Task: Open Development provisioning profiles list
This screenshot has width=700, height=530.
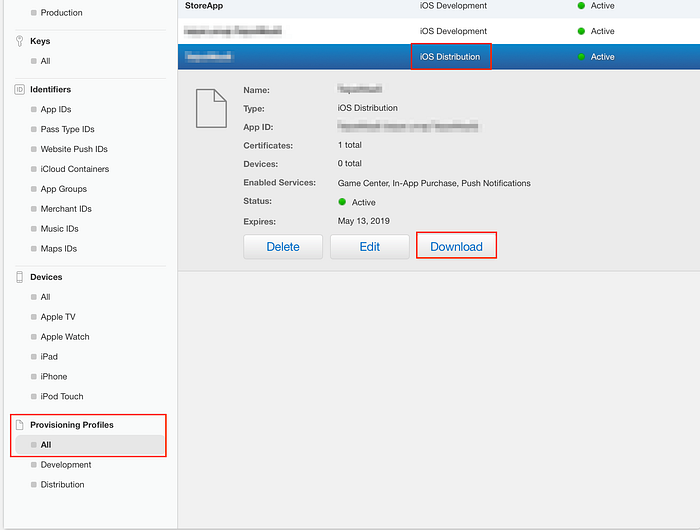Action: [x=66, y=465]
